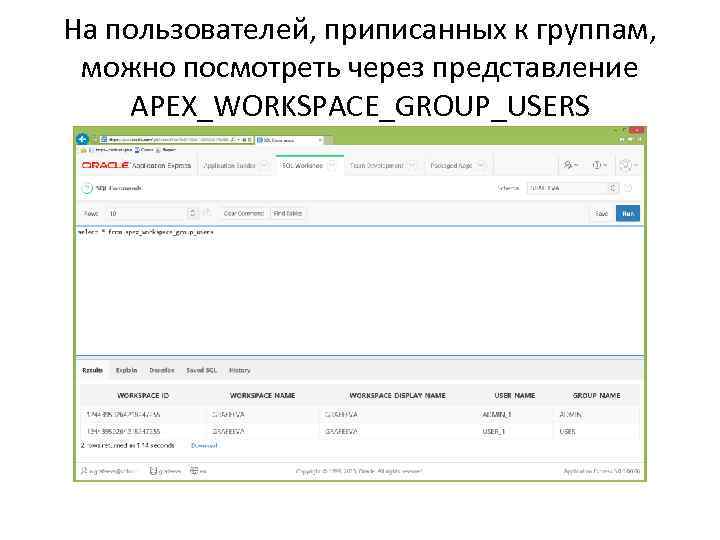Click the Save button
The image size is (720, 540).
(602, 214)
